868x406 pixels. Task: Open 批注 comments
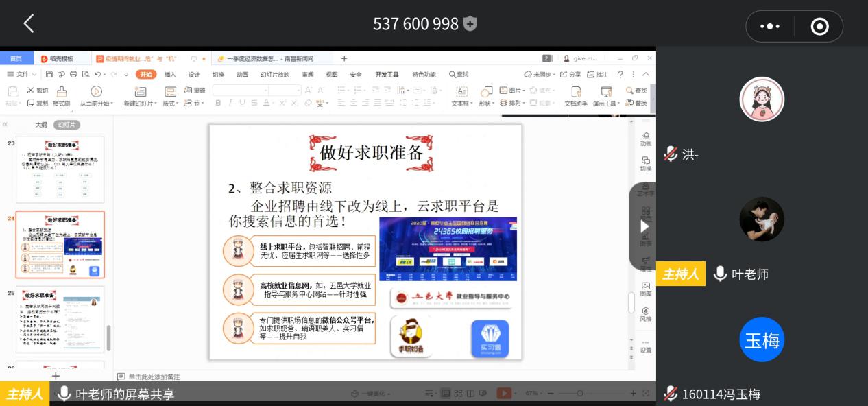(x=598, y=73)
